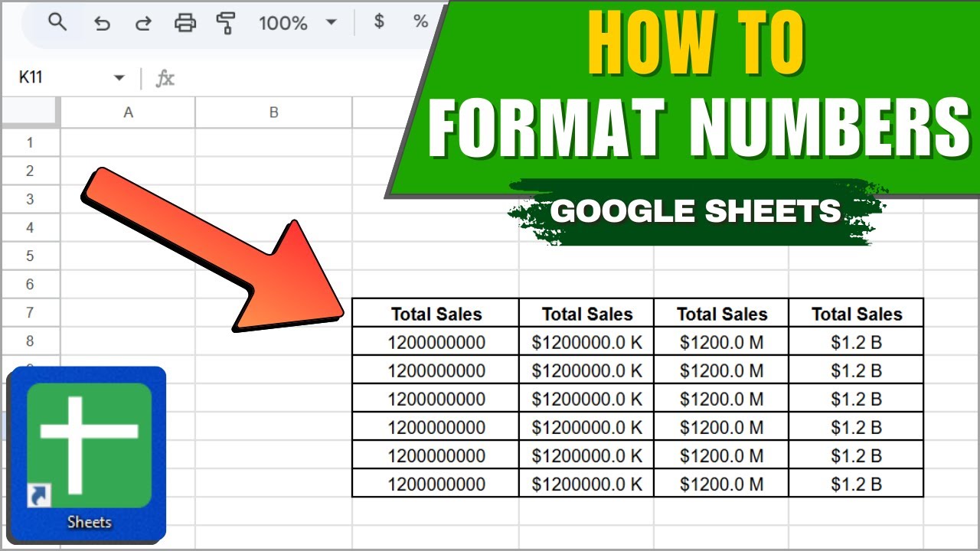
Task: Click the search menus magnifier icon
Action: coord(57,22)
